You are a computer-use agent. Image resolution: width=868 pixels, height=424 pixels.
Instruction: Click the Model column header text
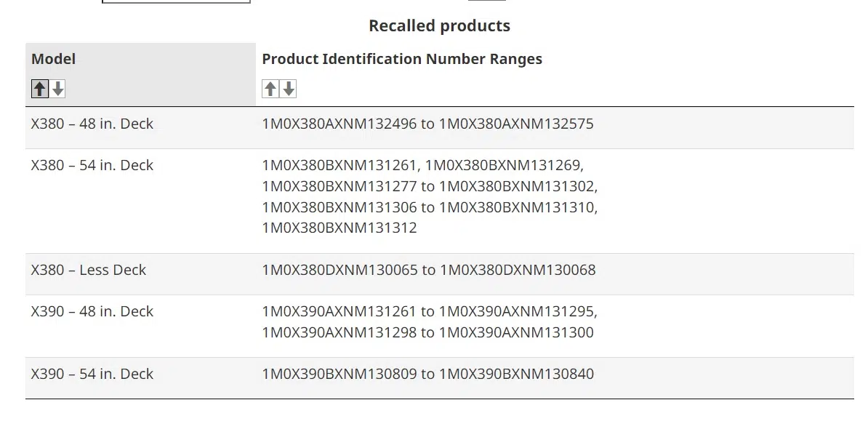pyautogui.click(x=54, y=59)
